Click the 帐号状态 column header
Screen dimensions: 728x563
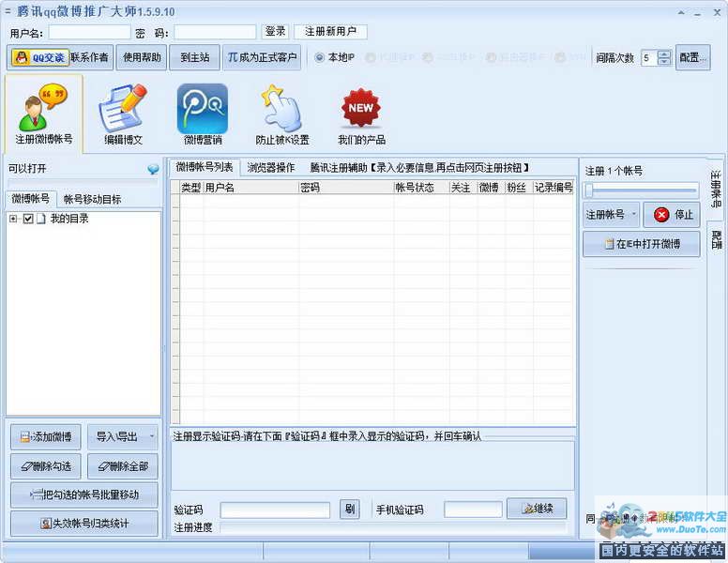click(421, 188)
